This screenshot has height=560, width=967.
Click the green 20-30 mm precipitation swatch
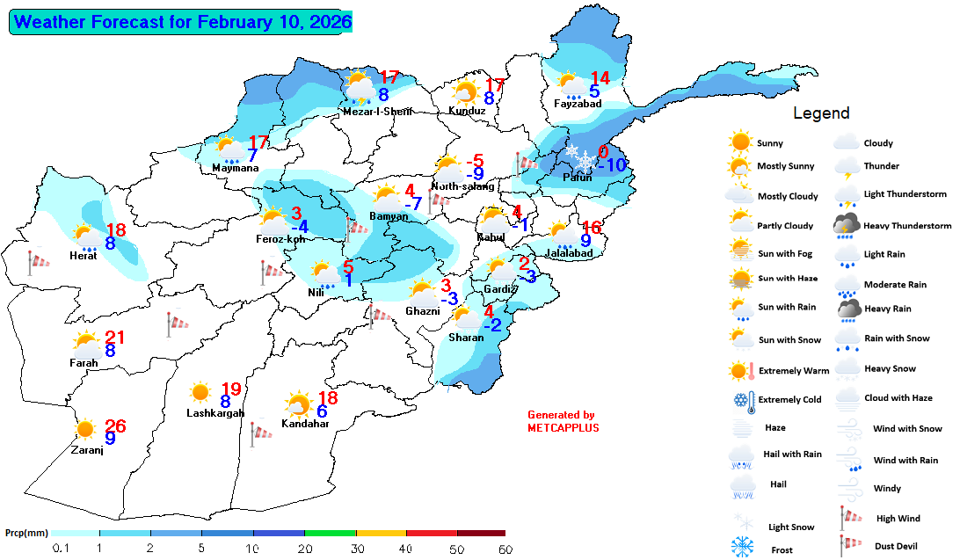click(330, 533)
